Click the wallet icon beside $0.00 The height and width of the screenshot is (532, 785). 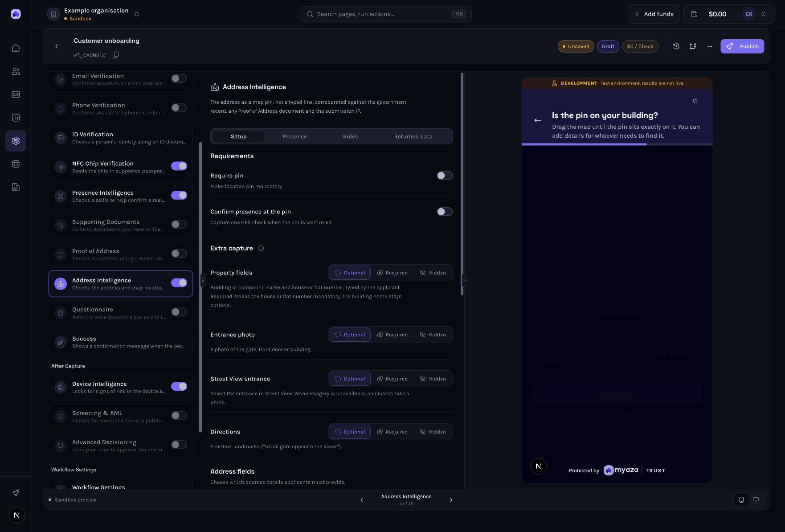pyautogui.click(x=694, y=14)
